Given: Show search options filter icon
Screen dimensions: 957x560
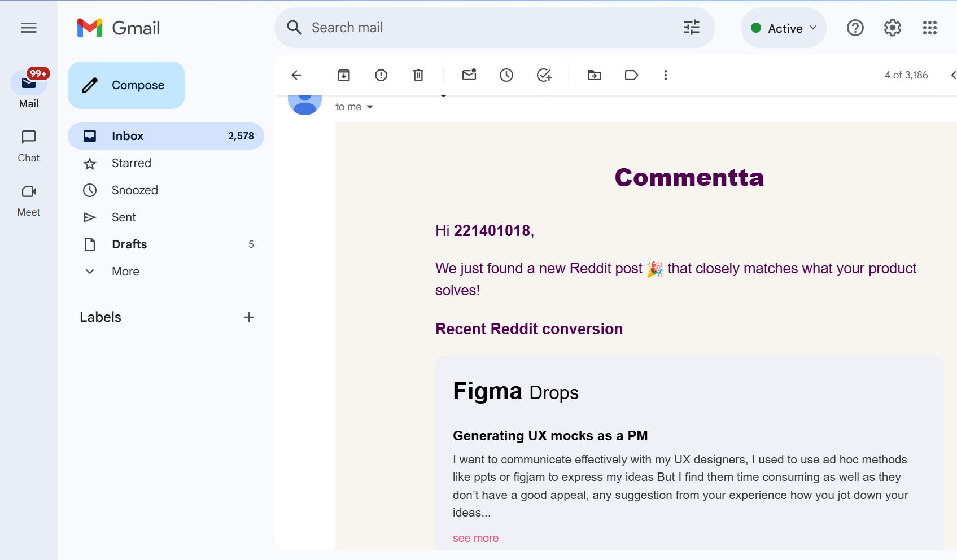Looking at the screenshot, I should [692, 27].
